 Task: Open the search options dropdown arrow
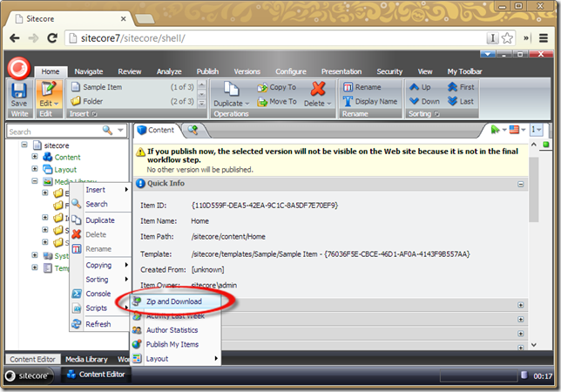pyautogui.click(x=120, y=130)
